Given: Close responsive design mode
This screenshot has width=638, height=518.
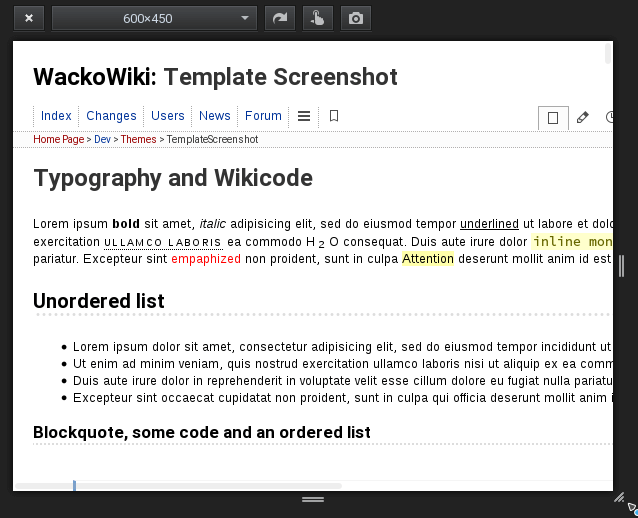Looking at the screenshot, I should (x=29, y=18).
